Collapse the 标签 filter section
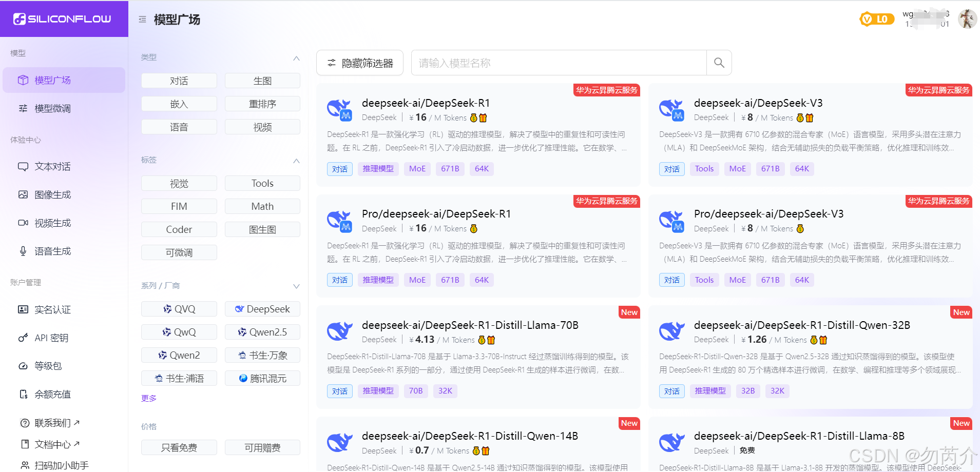 click(x=296, y=161)
